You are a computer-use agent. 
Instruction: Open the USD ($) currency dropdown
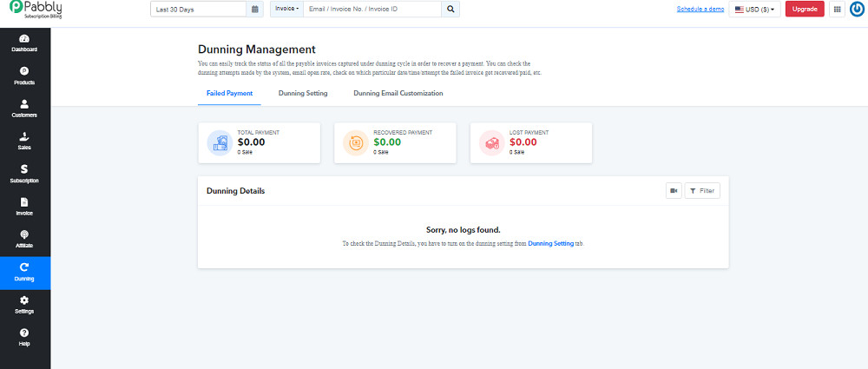754,10
